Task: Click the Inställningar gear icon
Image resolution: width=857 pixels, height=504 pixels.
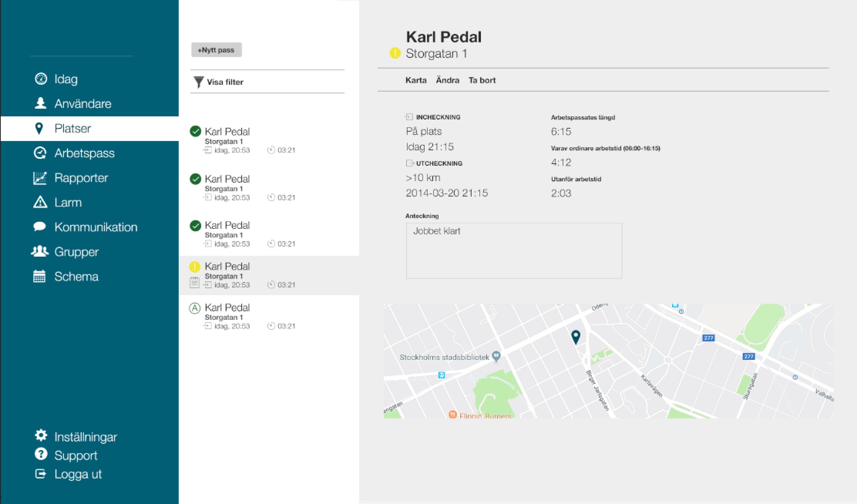Action: (x=41, y=435)
